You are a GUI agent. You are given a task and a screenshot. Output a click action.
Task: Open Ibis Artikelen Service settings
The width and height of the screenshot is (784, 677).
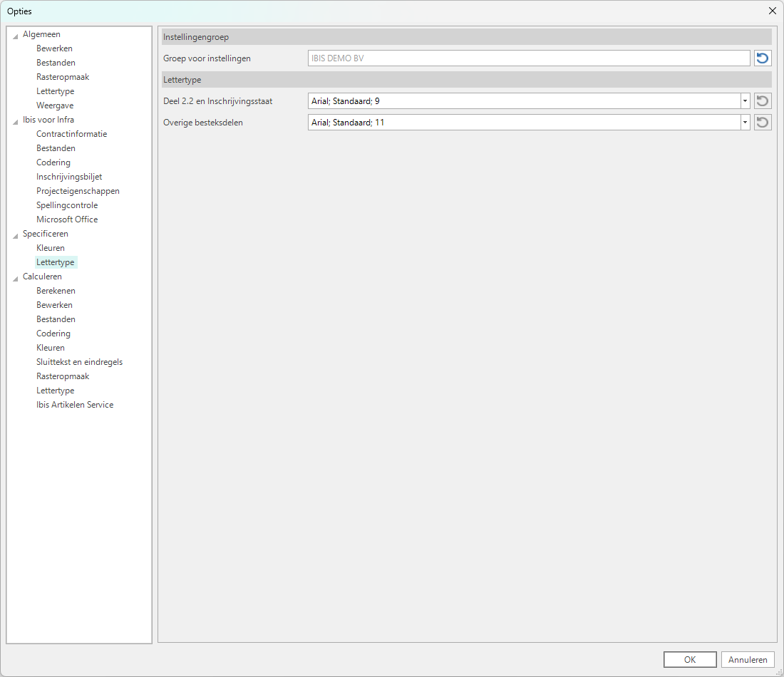pyautogui.click(x=75, y=405)
